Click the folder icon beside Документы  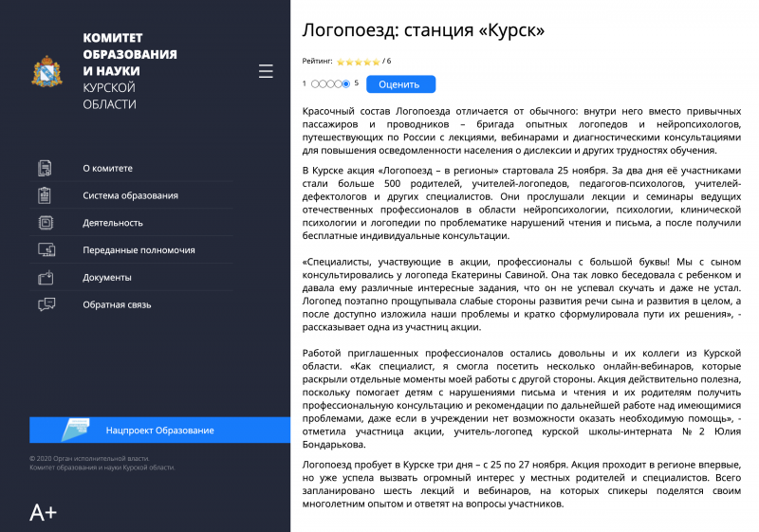click(x=46, y=277)
